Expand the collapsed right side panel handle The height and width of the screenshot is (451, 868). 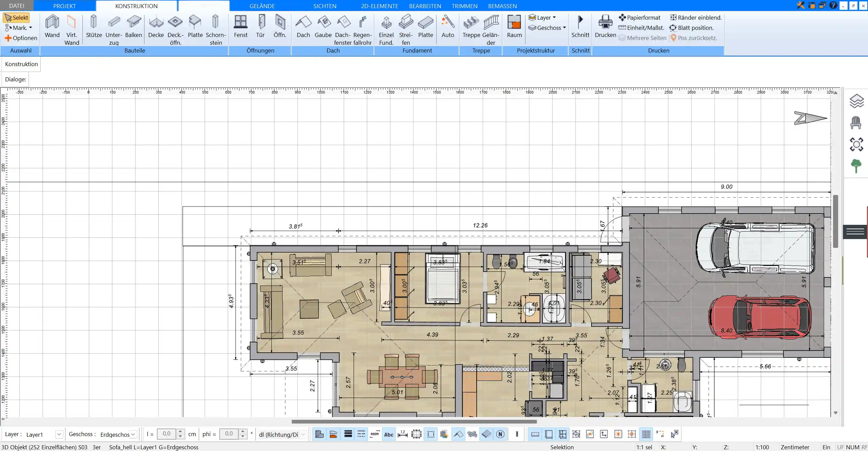(855, 232)
